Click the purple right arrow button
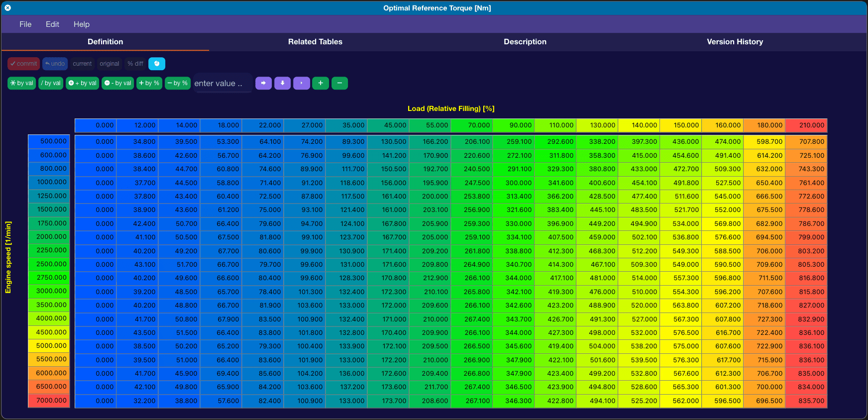The image size is (868, 420). pos(263,83)
